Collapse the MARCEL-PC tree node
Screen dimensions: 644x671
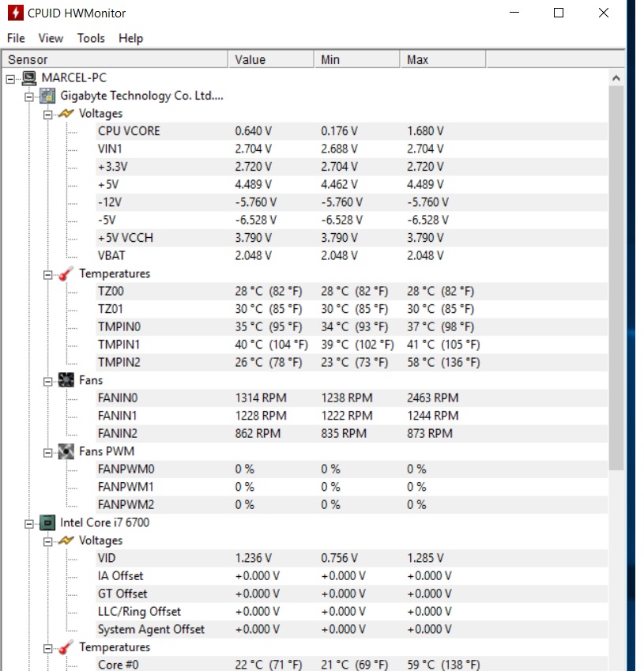(x=10, y=79)
